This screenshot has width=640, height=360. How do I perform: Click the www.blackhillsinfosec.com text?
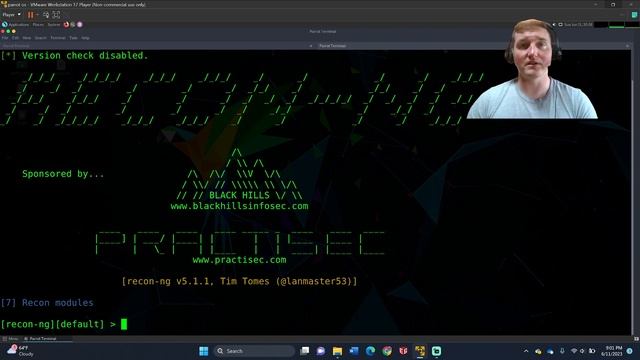click(239, 206)
